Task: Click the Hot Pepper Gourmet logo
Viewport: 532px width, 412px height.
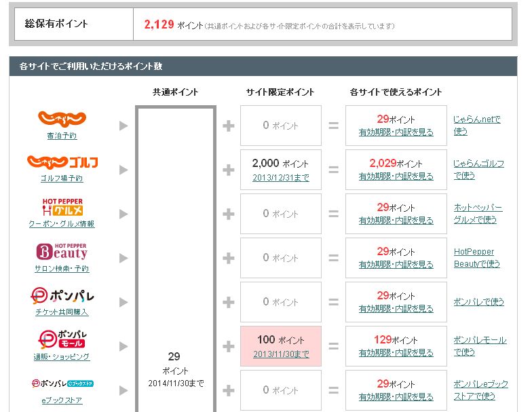Action: [62, 207]
